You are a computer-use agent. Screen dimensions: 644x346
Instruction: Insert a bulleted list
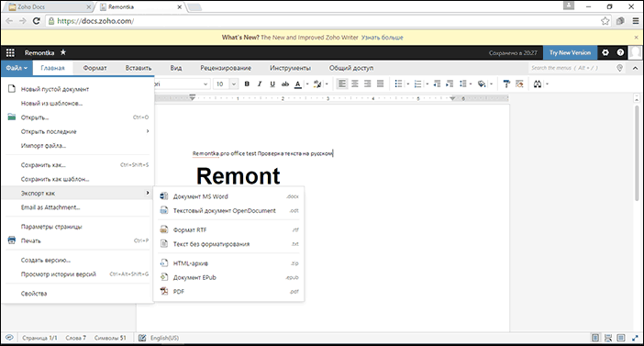[x=398, y=84]
